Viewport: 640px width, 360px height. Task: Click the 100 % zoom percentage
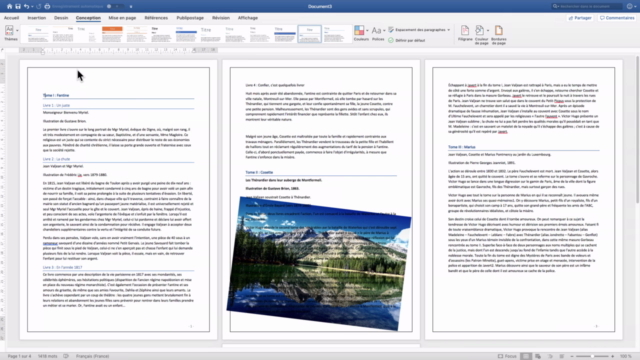626,356
